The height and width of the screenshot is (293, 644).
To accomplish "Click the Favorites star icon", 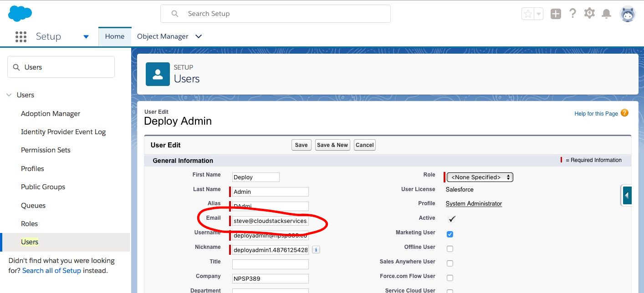I will click(x=528, y=14).
